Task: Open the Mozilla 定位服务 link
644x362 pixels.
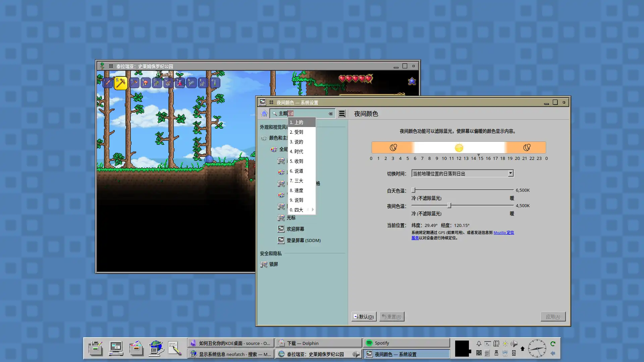Action: [x=503, y=233]
